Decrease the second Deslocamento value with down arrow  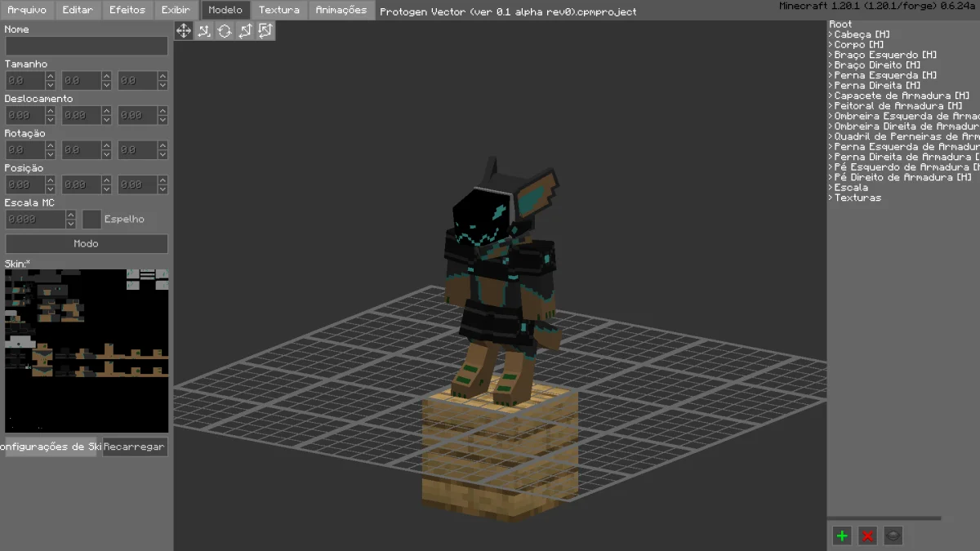tap(106, 120)
